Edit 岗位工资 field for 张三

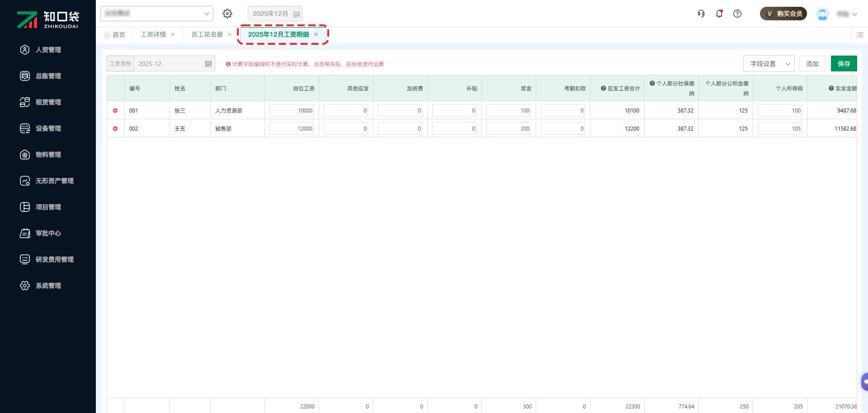click(x=292, y=111)
